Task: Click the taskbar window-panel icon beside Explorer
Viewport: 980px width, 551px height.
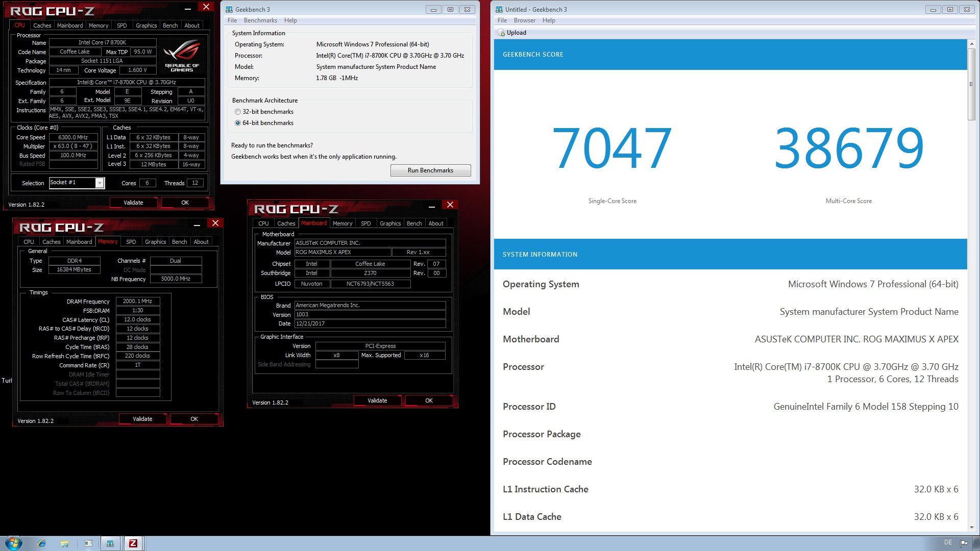Action: (x=88, y=543)
